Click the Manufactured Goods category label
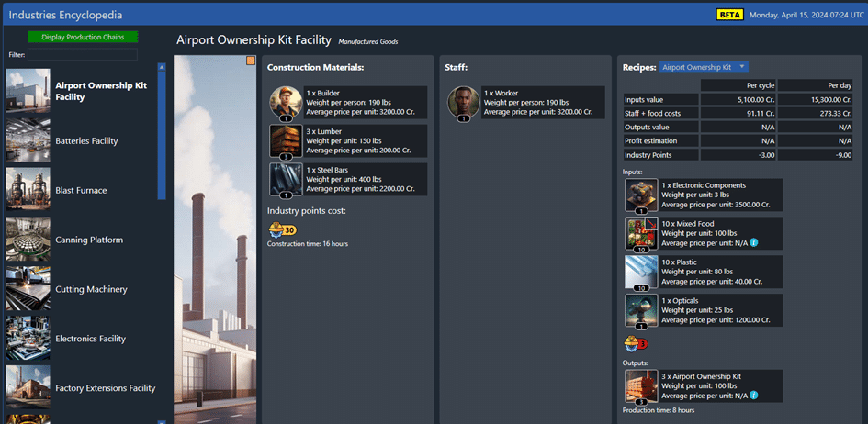Viewport: 868px width, 424px height. click(368, 41)
